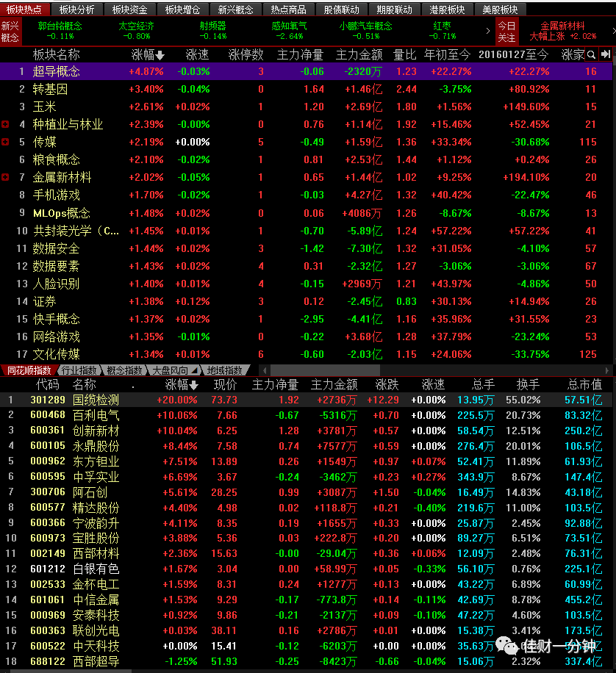
Task: Select the 新兴概念 tab
Action: click(235, 10)
